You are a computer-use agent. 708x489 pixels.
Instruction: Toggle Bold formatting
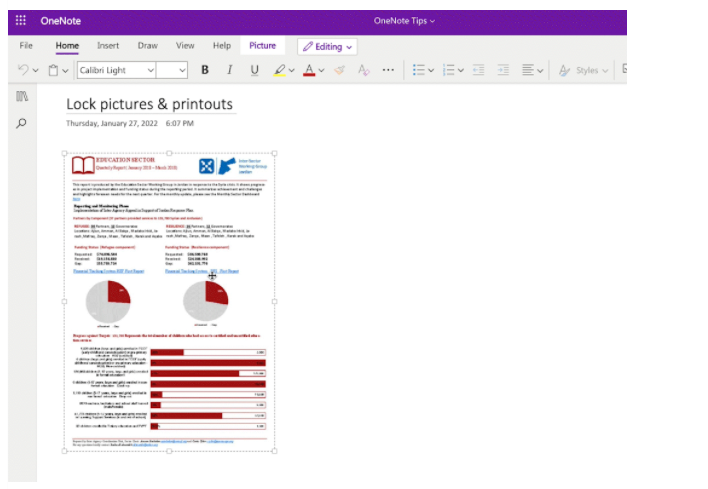click(x=205, y=70)
